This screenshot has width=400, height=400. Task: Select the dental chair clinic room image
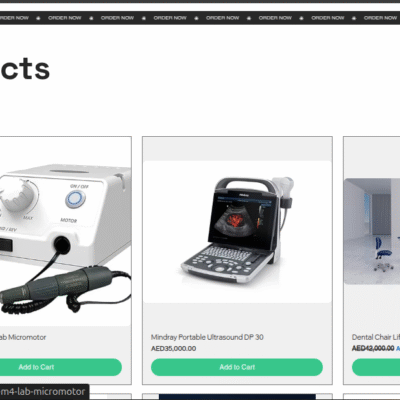coord(372,231)
